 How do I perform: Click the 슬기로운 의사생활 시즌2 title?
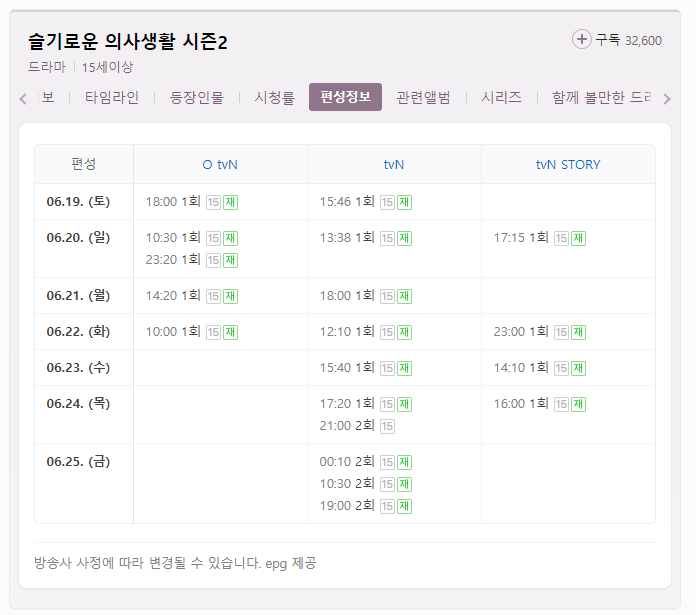click(128, 42)
